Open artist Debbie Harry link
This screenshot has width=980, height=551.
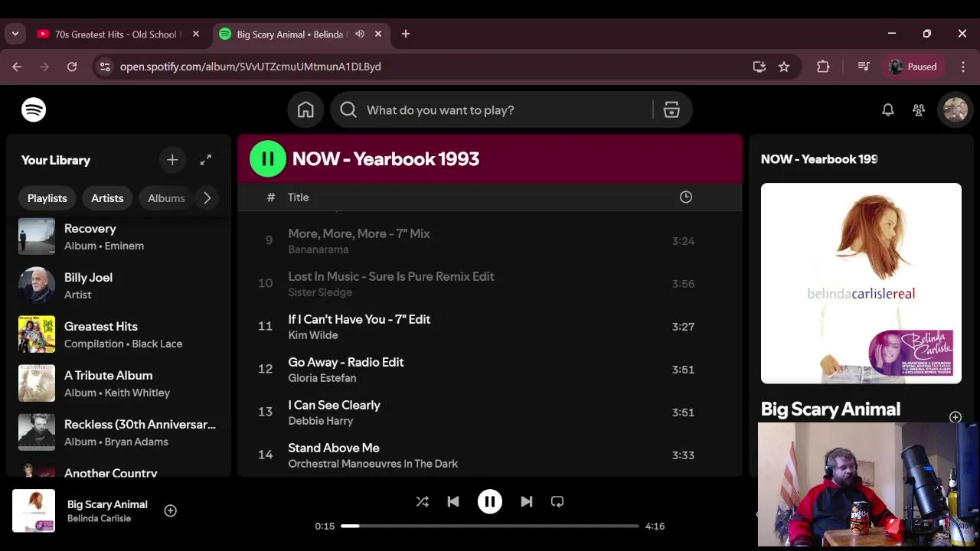(x=320, y=421)
